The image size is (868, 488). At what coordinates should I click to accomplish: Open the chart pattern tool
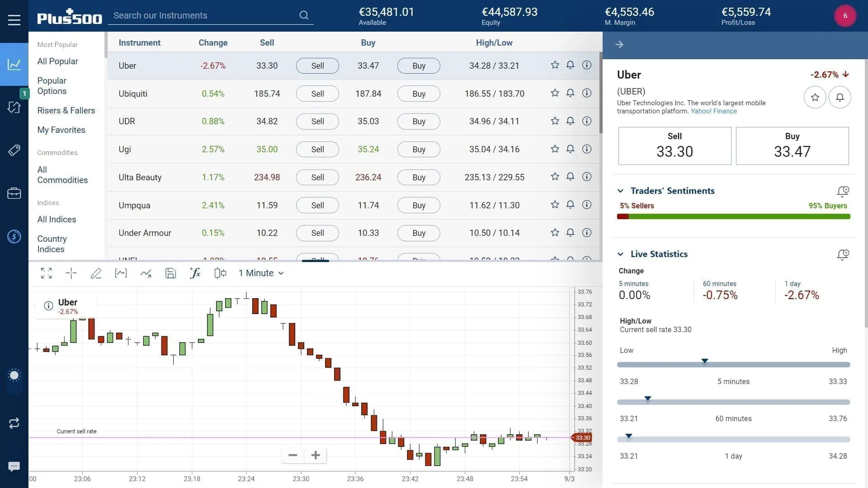point(121,273)
